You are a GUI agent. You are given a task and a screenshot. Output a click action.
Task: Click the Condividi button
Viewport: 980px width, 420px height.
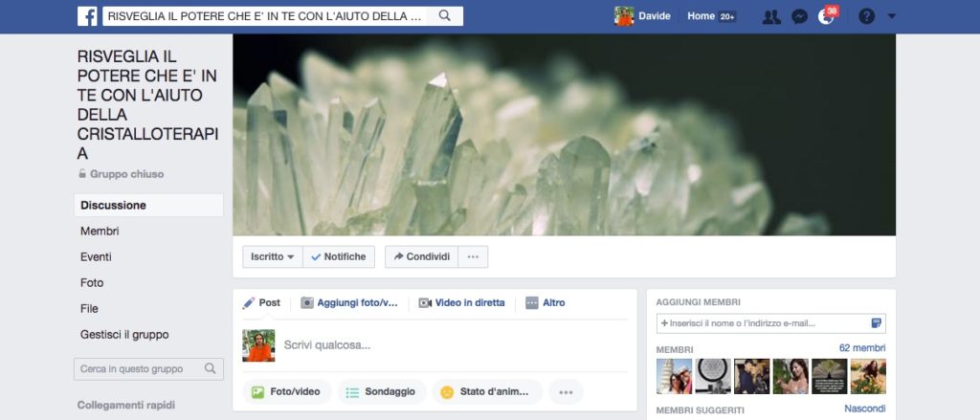pyautogui.click(x=422, y=256)
